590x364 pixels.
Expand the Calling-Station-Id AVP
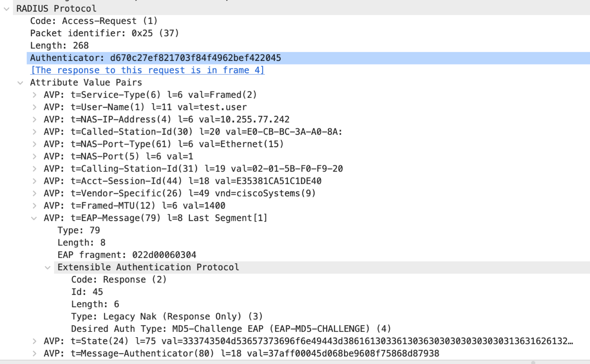tap(34, 169)
